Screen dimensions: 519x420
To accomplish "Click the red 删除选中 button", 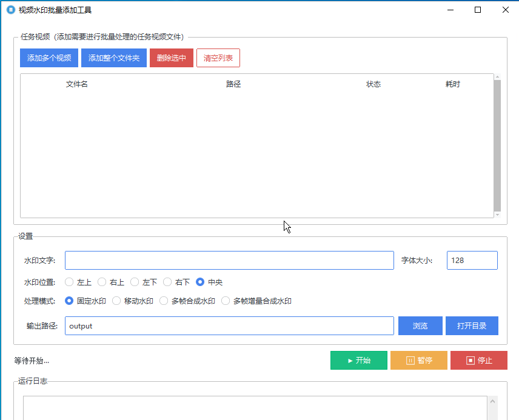I will tap(172, 58).
